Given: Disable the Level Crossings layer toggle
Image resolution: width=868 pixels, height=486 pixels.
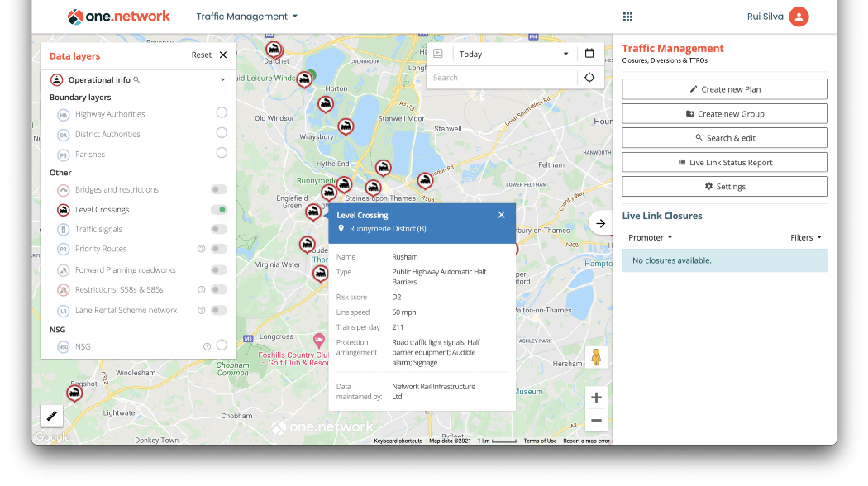Looking at the screenshot, I should click(x=219, y=210).
